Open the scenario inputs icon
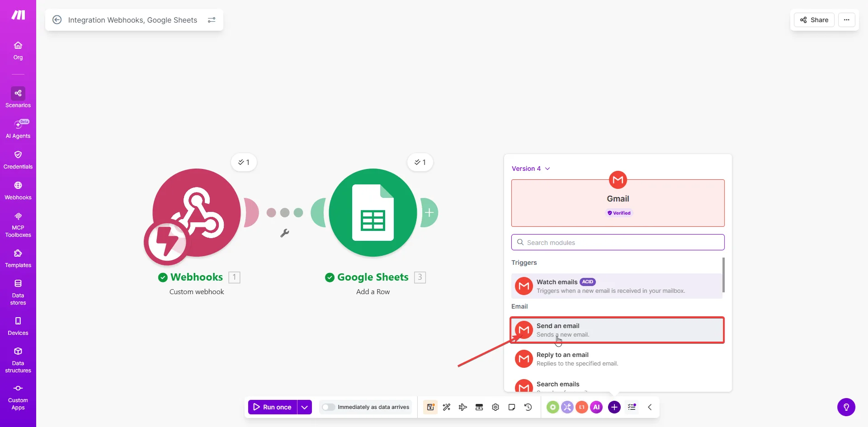This screenshot has width=868, height=427. pos(479,407)
